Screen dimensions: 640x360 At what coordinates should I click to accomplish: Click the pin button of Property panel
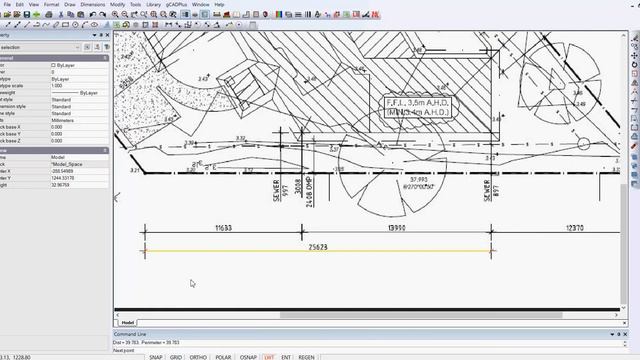point(101,35)
